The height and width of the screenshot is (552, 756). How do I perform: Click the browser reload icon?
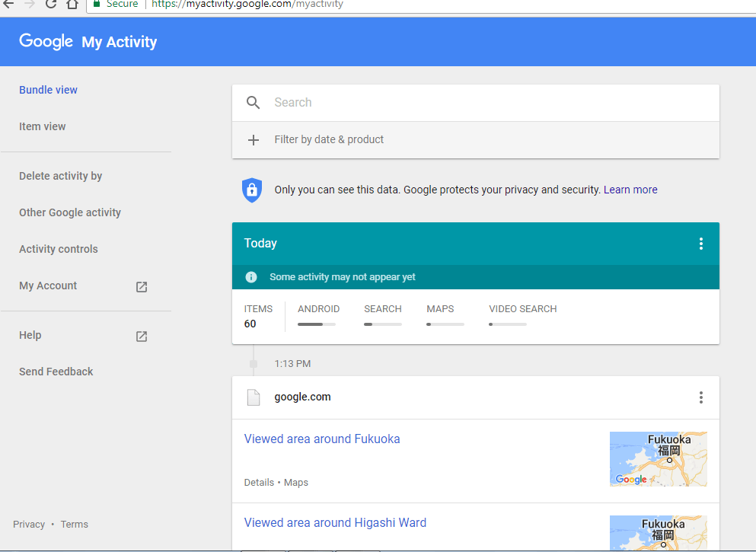click(51, 4)
